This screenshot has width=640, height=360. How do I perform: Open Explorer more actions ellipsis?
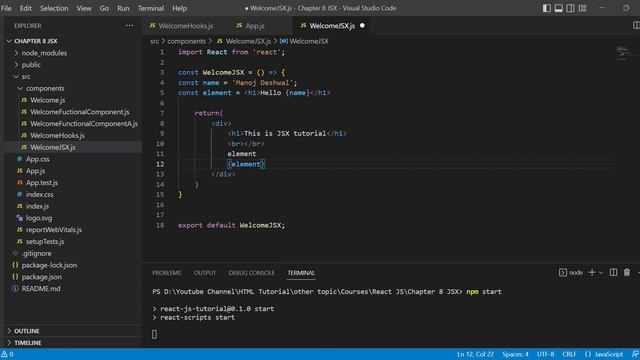(129, 26)
